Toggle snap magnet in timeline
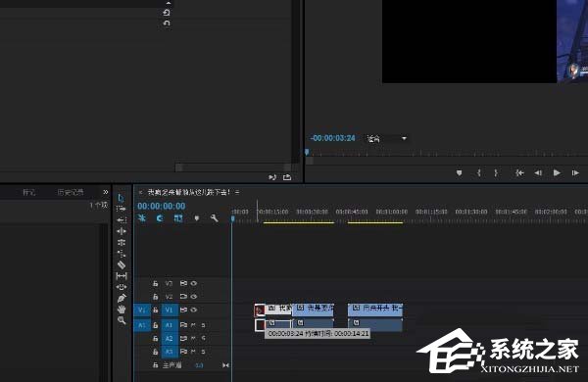 (x=160, y=217)
